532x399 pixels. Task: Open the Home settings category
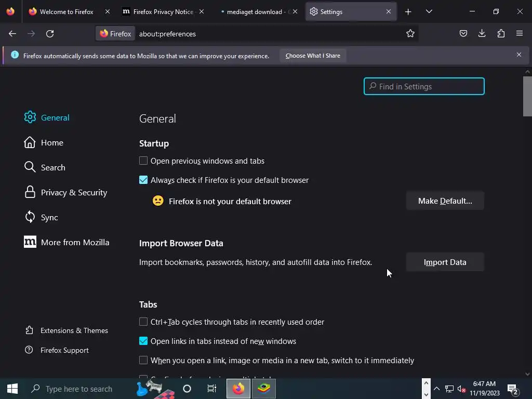coord(44,142)
